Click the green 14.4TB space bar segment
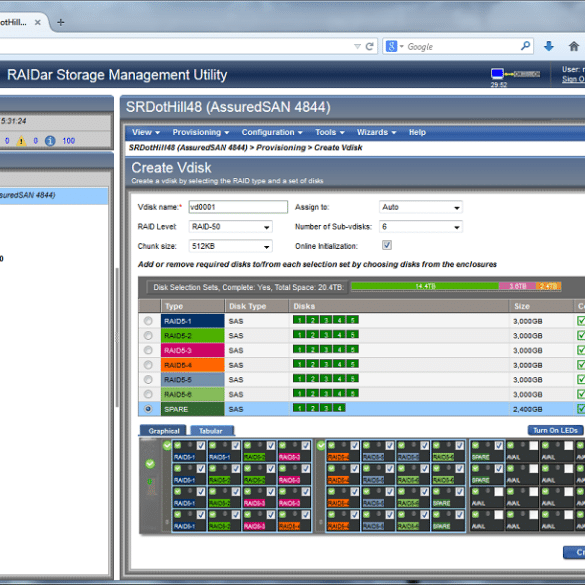 pyautogui.click(x=425, y=286)
